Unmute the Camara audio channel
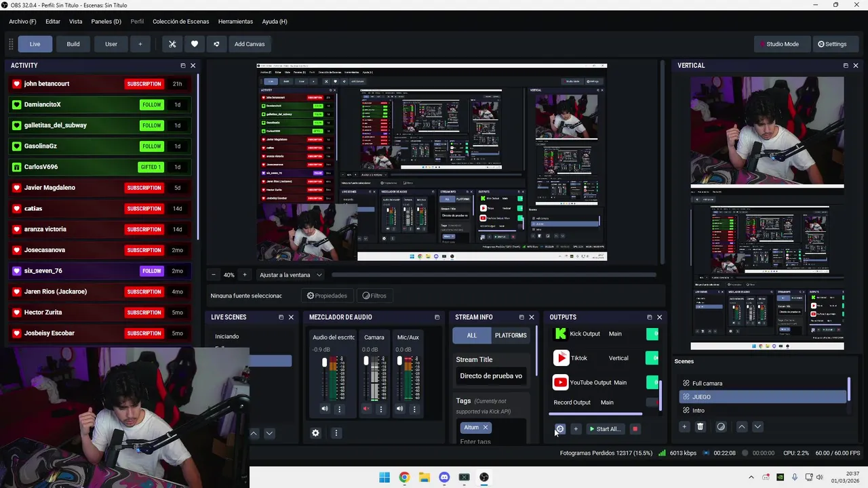 tap(366, 409)
